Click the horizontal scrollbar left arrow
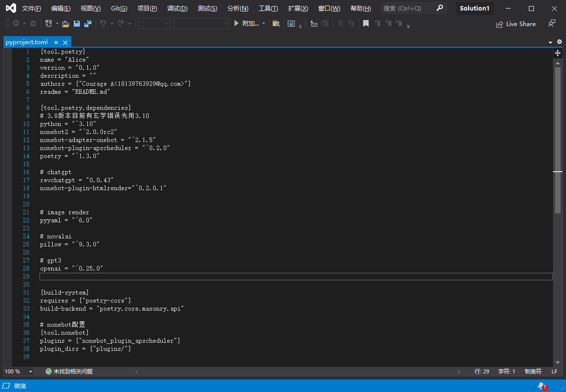The width and height of the screenshot is (566, 392). (x=137, y=371)
